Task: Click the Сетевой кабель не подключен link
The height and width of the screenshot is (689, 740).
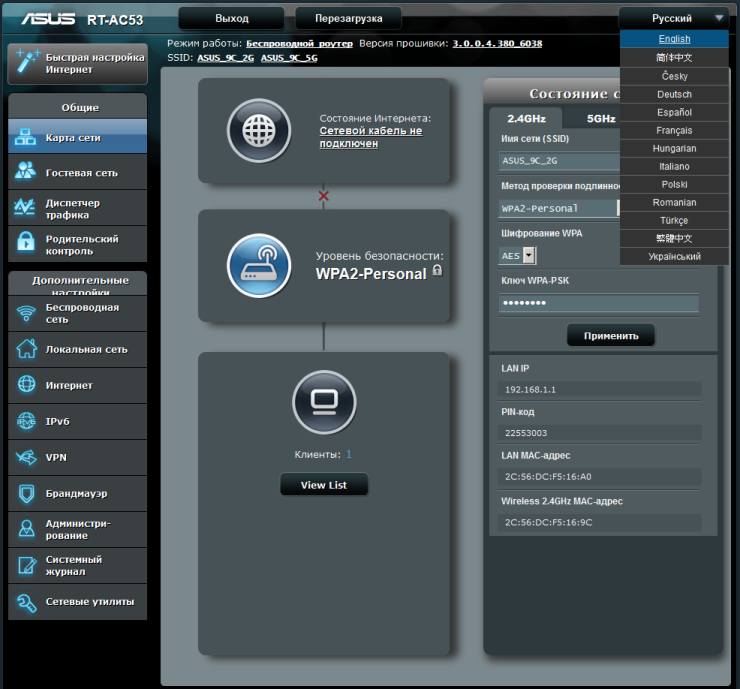Action: (x=371, y=137)
